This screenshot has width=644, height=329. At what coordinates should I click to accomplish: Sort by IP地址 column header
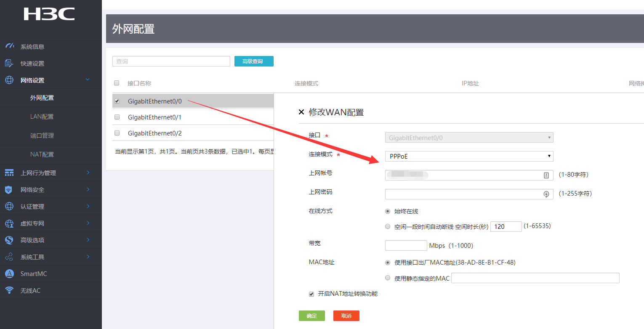(x=470, y=83)
